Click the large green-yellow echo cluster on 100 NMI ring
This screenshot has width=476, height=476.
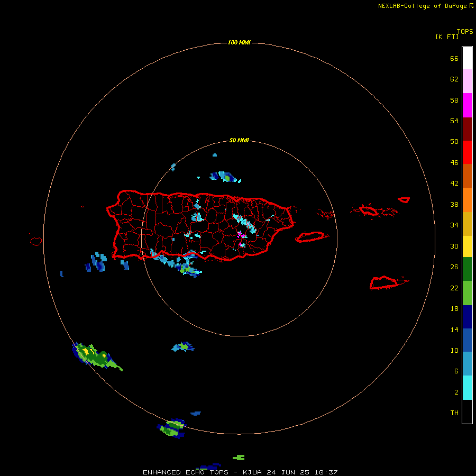point(97,356)
